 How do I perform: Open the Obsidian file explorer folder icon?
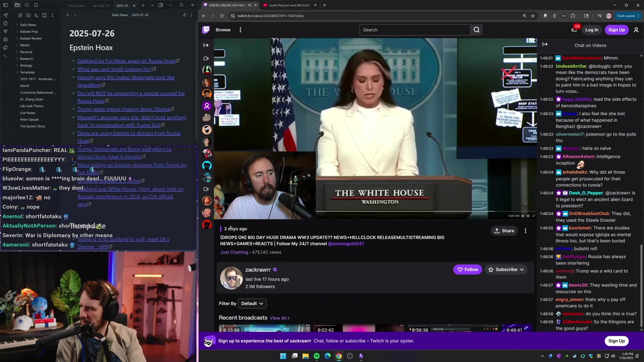pyautogui.click(x=17, y=5)
